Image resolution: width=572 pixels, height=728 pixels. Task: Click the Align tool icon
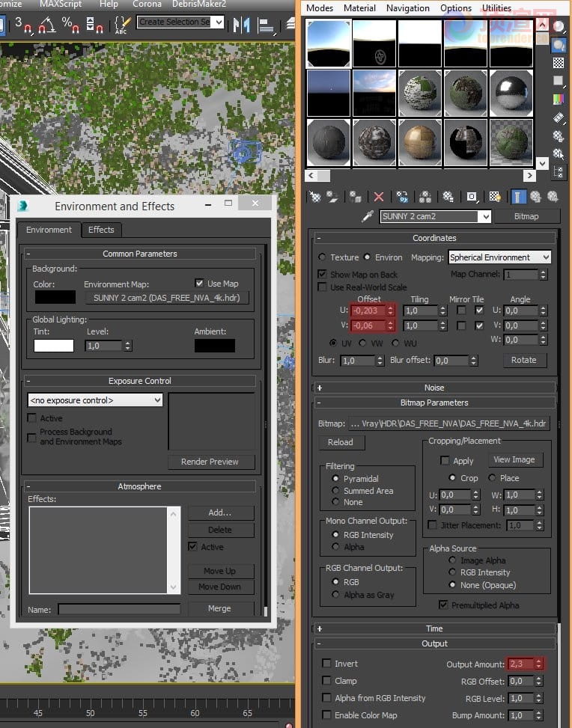point(267,25)
